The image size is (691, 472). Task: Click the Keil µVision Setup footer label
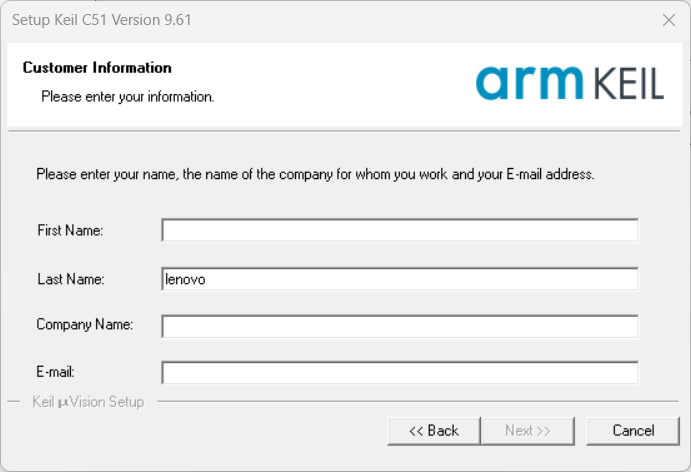tap(88, 402)
